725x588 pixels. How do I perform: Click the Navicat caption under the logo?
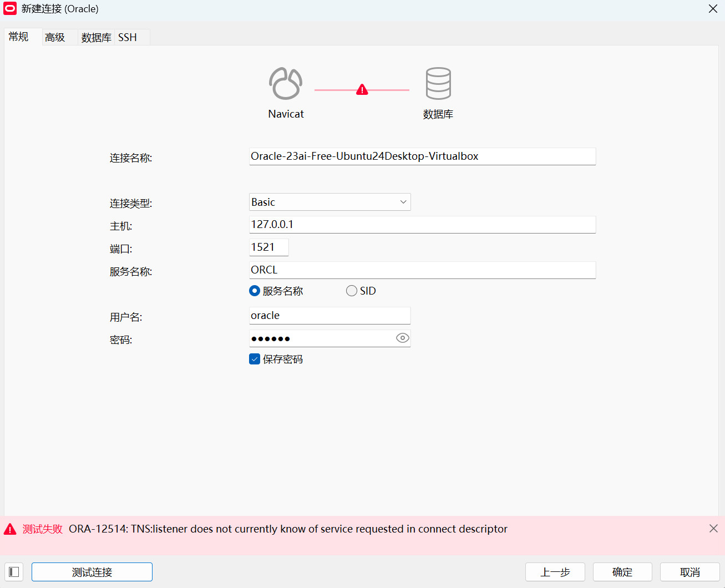pyautogui.click(x=286, y=114)
